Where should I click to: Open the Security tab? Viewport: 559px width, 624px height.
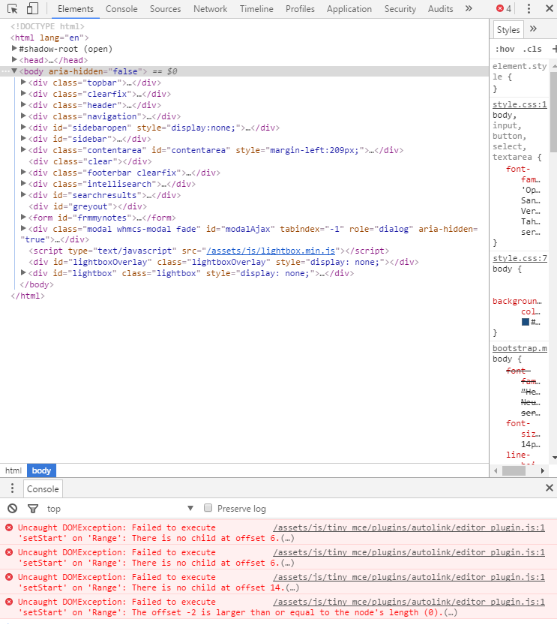(400, 9)
